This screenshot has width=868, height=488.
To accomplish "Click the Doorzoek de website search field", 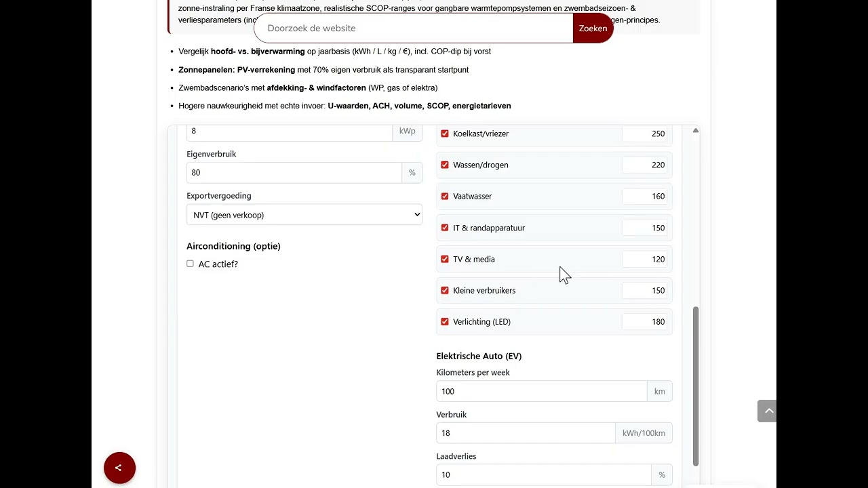I will (x=414, y=28).
